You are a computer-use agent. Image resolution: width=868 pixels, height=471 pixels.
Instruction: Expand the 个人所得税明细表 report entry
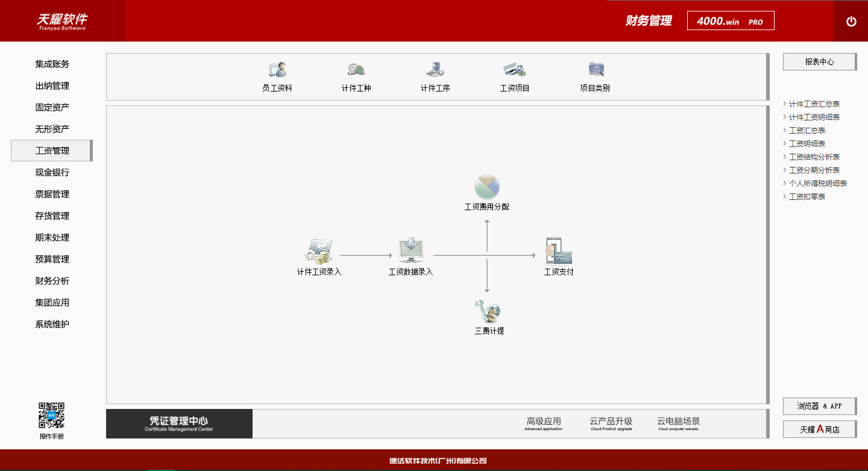(x=819, y=183)
